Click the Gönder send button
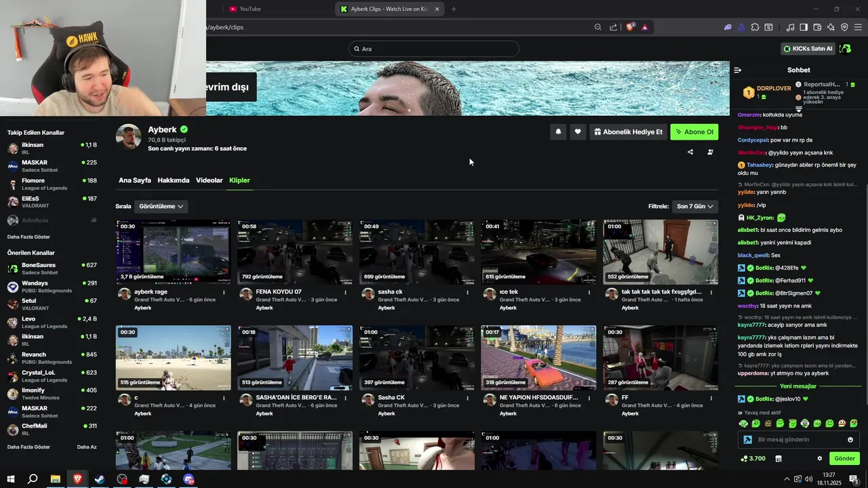This screenshot has height=488, width=868. click(x=844, y=459)
